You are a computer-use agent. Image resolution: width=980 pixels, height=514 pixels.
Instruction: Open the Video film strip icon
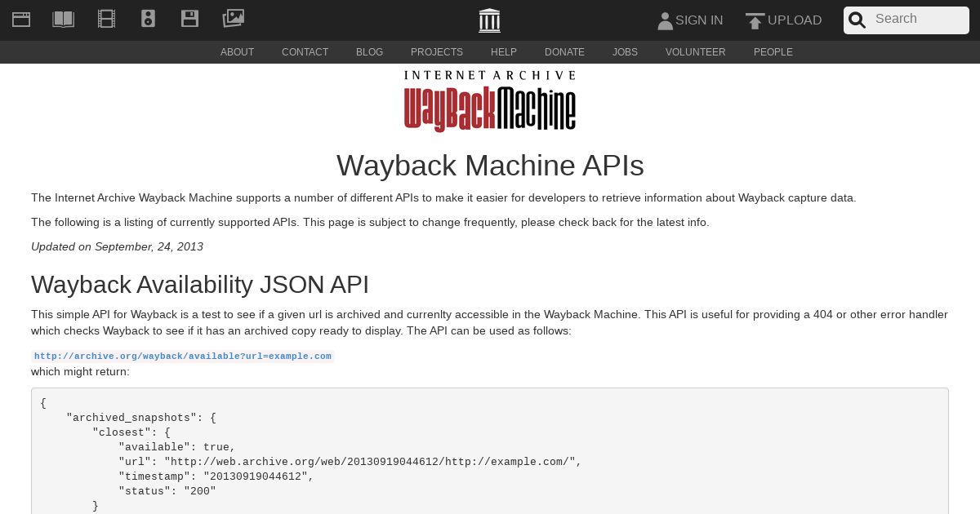[x=106, y=19]
